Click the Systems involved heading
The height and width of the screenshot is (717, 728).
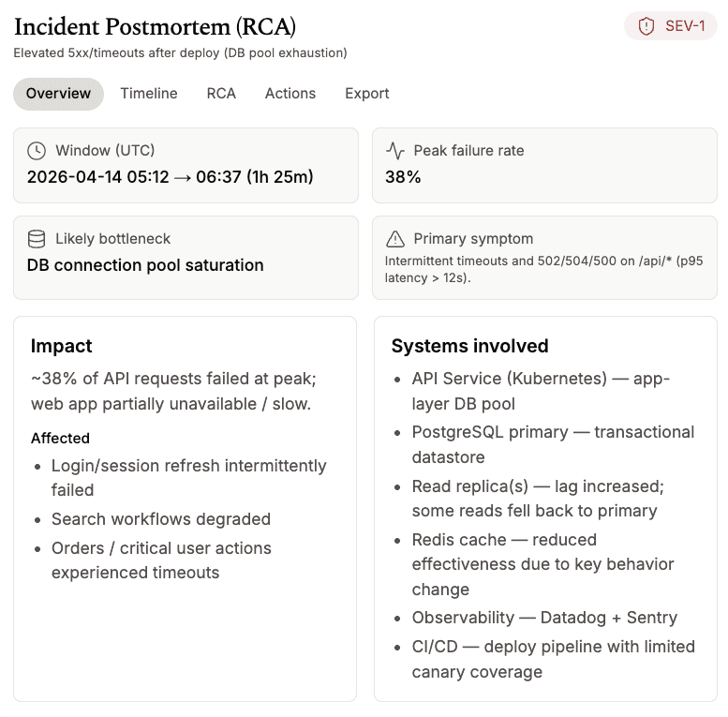pos(469,346)
